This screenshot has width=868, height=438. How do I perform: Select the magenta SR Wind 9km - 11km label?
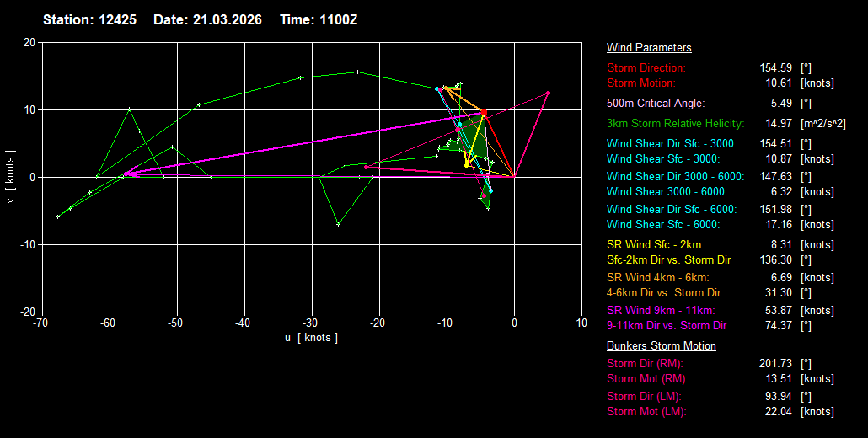pyautogui.click(x=661, y=310)
